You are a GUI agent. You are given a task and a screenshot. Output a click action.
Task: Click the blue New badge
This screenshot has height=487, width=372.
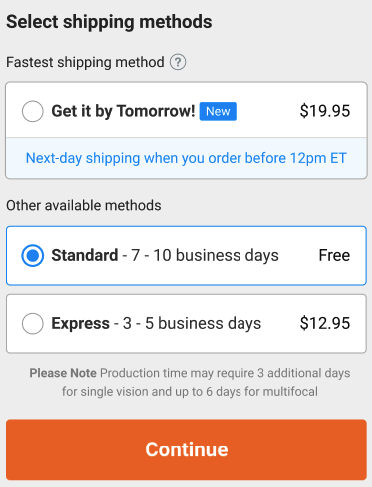[x=218, y=111]
